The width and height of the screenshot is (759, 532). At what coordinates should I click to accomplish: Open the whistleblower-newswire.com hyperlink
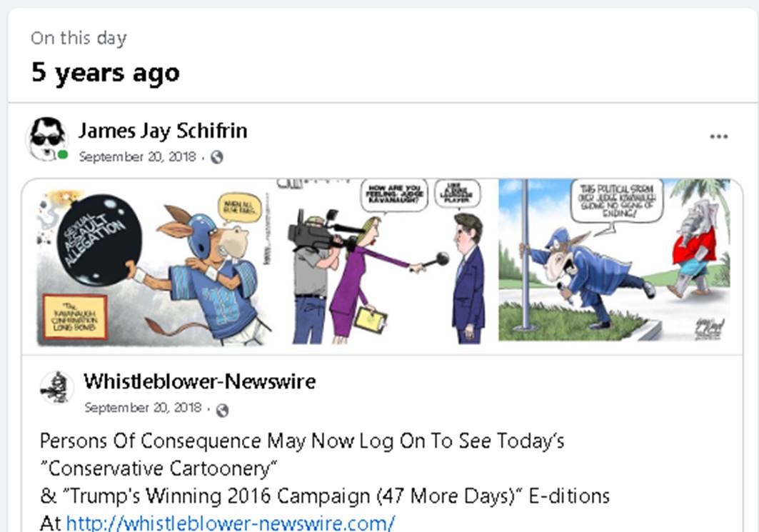pyautogui.click(x=231, y=523)
